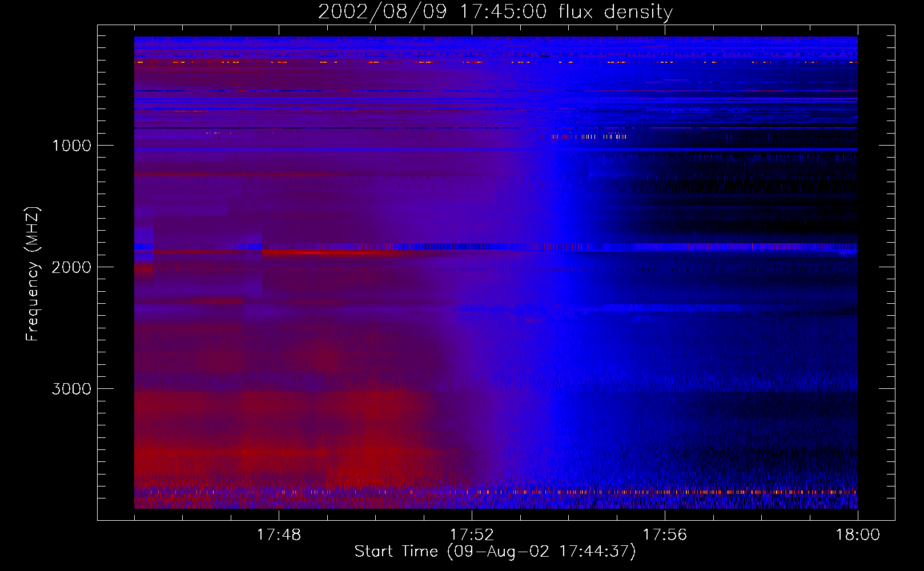Viewport: 924px width, 571px height.
Task: Click the plot title "2002/08/09 17:45:00 flux density"
Action: click(x=495, y=12)
